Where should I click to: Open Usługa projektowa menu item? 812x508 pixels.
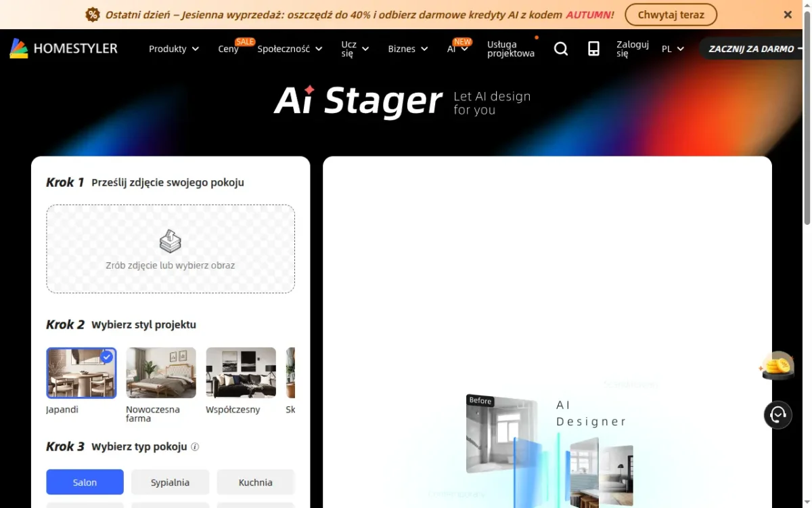pos(511,49)
